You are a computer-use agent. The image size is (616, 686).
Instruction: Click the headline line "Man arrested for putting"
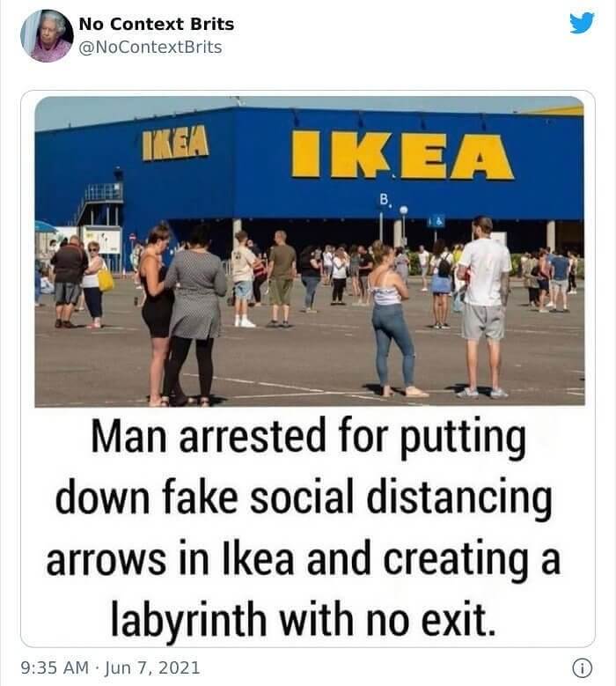[308, 436]
